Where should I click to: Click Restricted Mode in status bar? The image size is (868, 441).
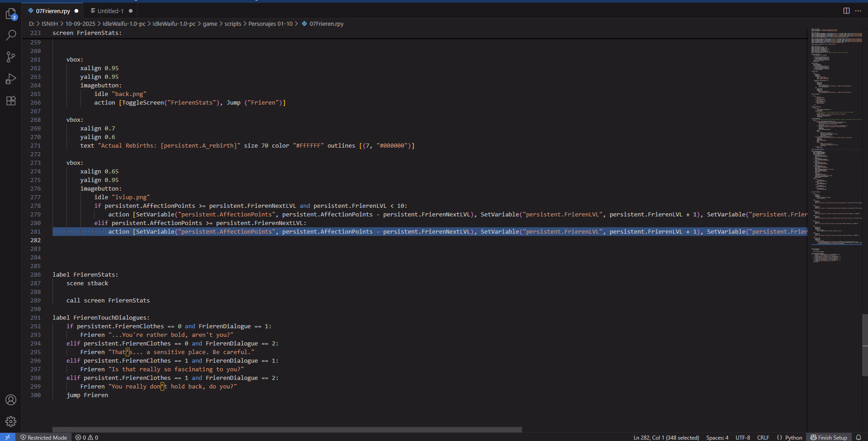pos(44,437)
